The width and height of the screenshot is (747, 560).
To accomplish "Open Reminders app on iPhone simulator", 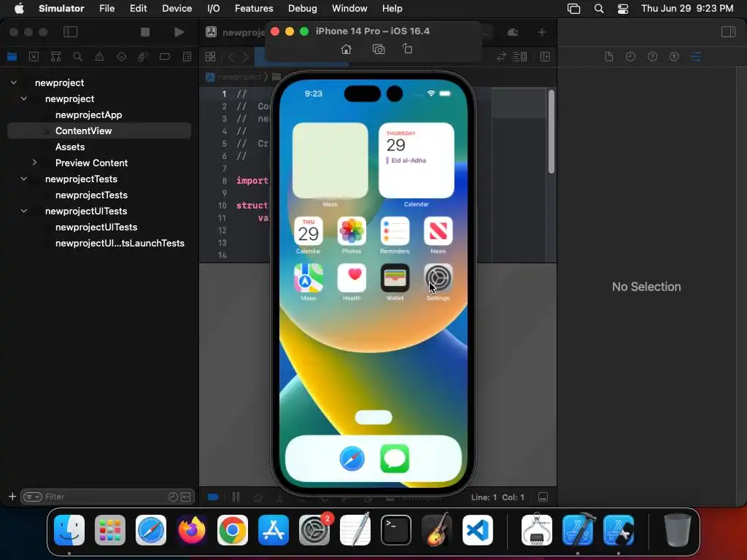I will [395, 231].
